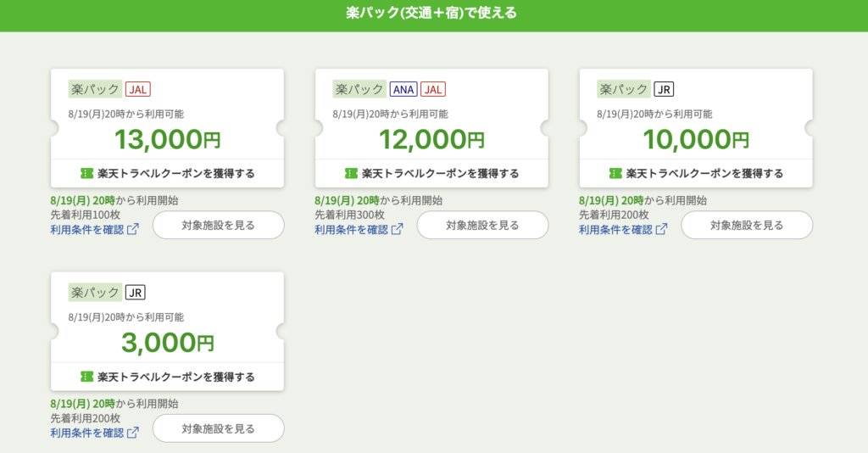868x453 pixels.
Task: View eligible facilities for 3,000円 coupon
Action: pos(218,428)
